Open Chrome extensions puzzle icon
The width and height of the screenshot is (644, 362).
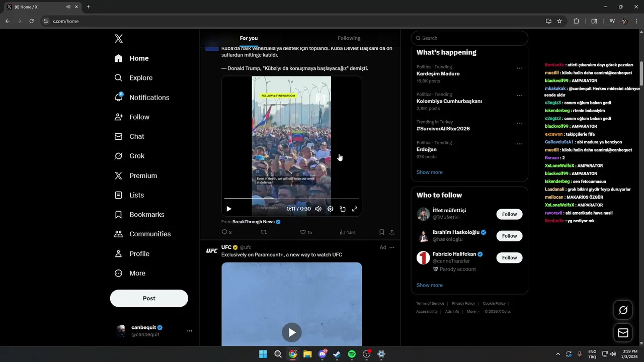(577, 21)
